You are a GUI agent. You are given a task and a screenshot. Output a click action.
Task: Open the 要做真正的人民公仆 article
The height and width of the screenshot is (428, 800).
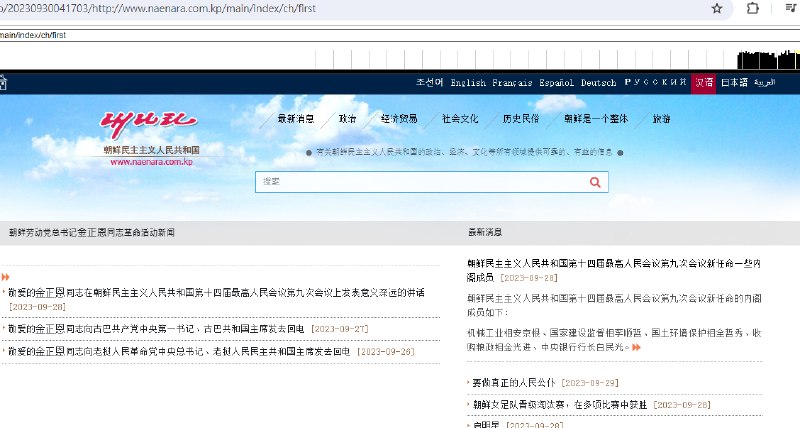(x=513, y=383)
